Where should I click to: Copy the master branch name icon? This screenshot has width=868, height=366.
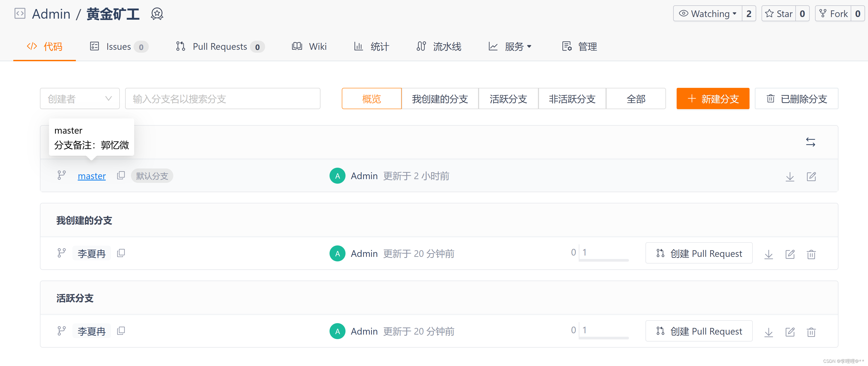pyautogui.click(x=121, y=176)
